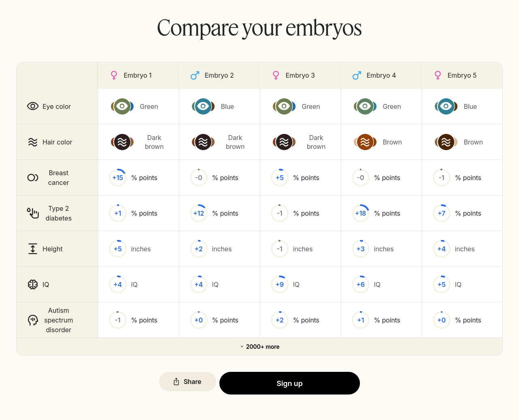Click Embryo 4 brown hair color swatch
Viewport: 519px width, 420px height.
(x=365, y=142)
